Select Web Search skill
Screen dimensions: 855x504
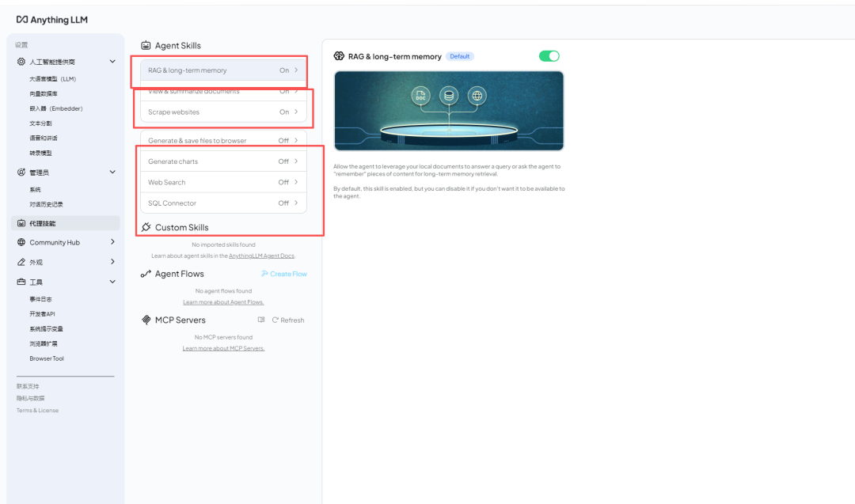223,182
